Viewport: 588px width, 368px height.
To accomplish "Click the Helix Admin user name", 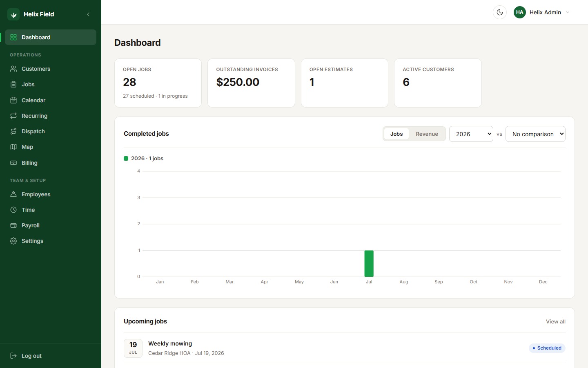I will coord(545,12).
